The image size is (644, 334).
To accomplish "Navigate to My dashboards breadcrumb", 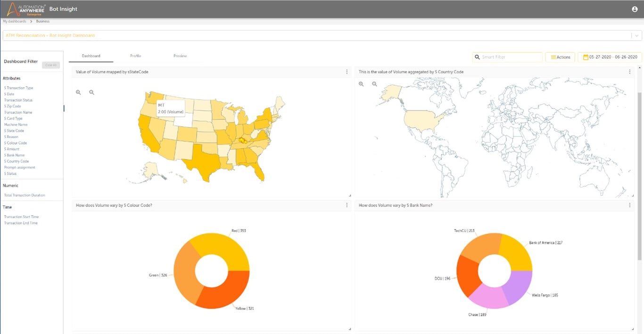I will [14, 21].
